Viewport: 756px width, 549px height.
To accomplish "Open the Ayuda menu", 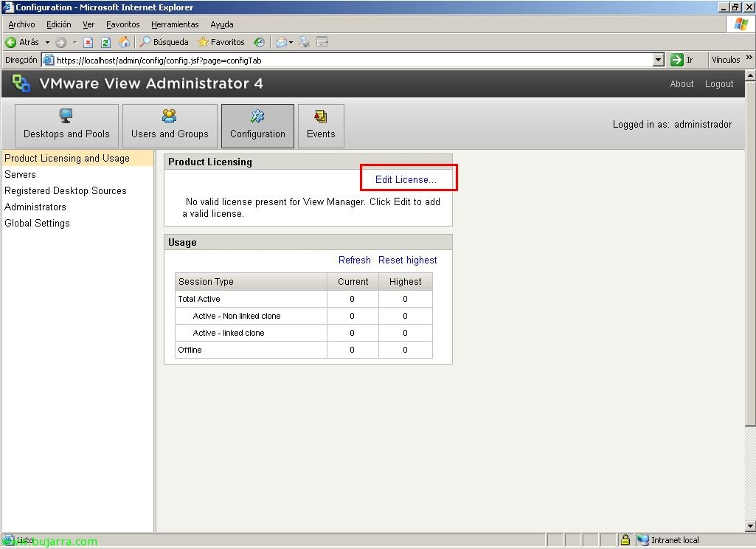I will [x=222, y=24].
